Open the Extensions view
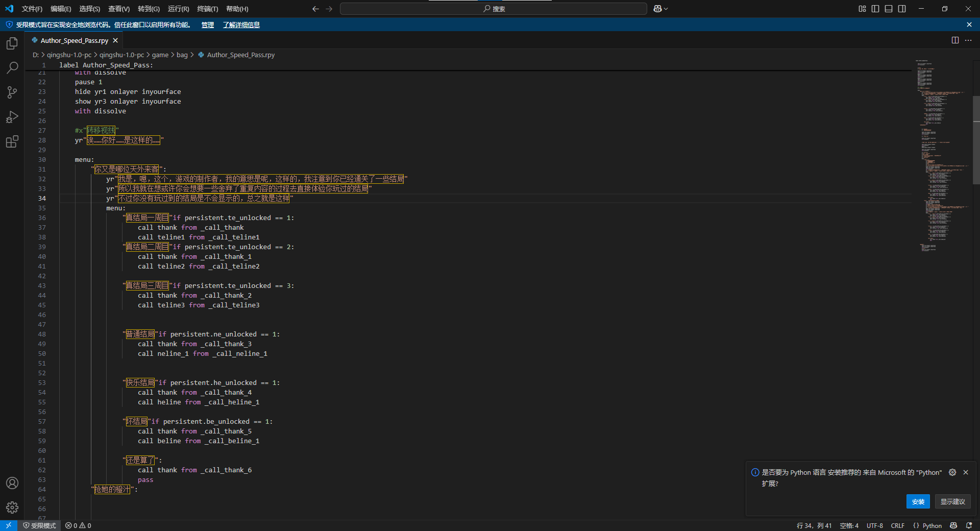This screenshot has width=980, height=531. (x=12, y=141)
